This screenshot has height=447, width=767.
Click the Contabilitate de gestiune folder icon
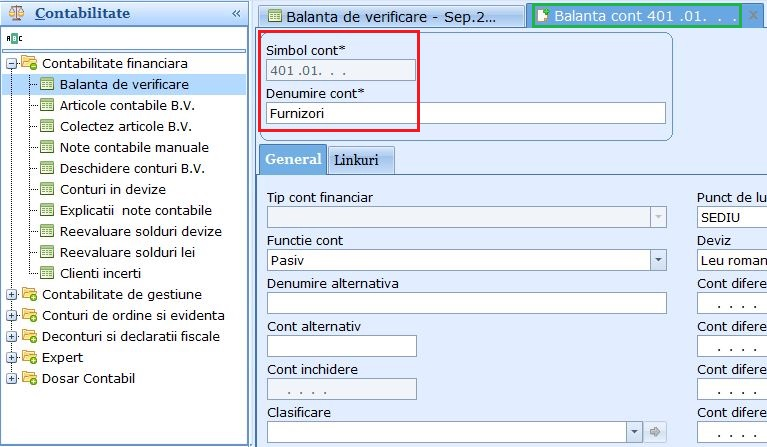click(29, 294)
